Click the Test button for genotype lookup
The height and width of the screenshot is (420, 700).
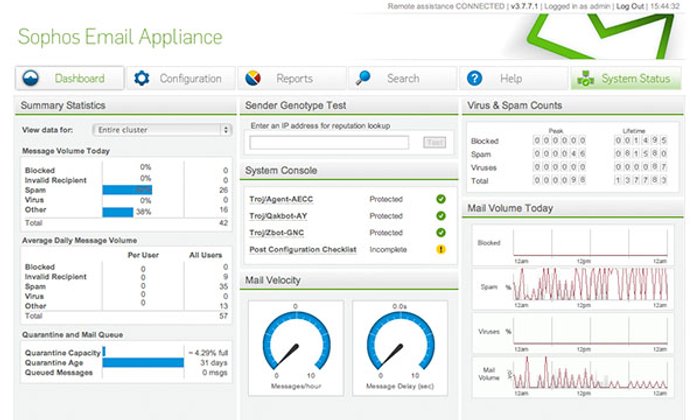tap(434, 142)
